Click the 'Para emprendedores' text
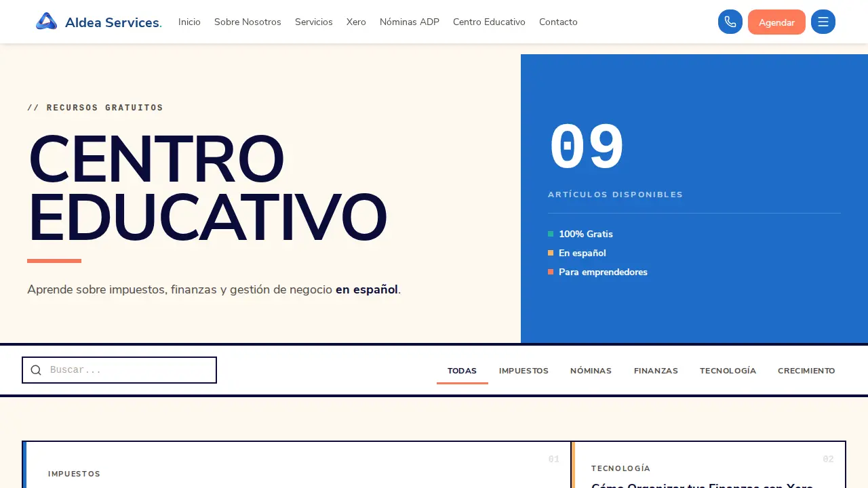868x488 pixels. [603, 272]
